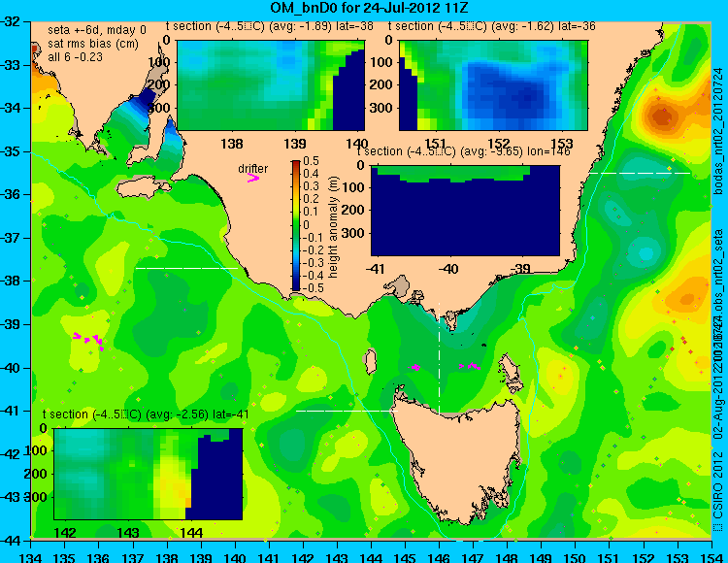This screenshot has height=563, width=728.
Task: Pick the dark blue bottom of the colorbar
Action: [296, 286]
